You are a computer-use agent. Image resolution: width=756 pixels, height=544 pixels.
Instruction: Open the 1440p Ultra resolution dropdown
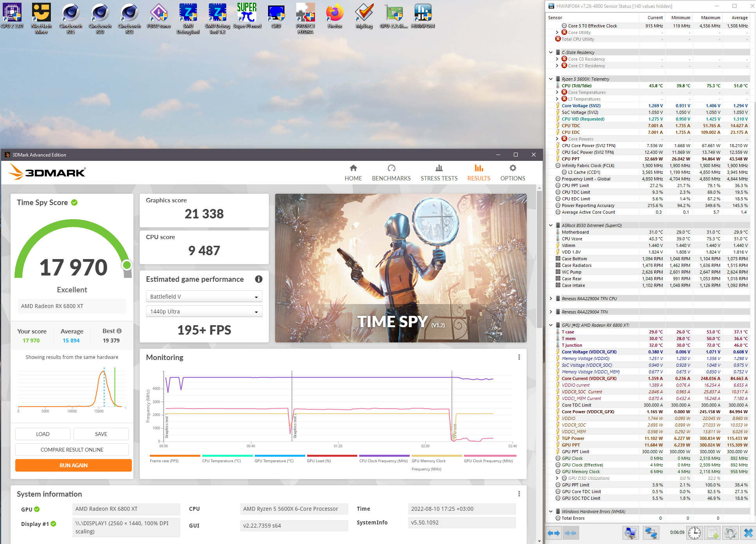click(204, 312)
